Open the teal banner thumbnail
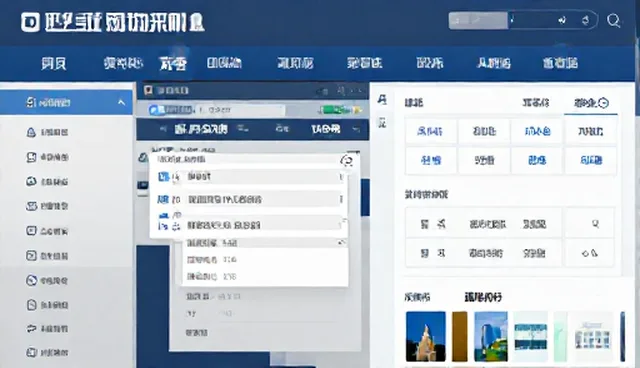The width and height of the screenshot is (640, 368). pos(530,336)
